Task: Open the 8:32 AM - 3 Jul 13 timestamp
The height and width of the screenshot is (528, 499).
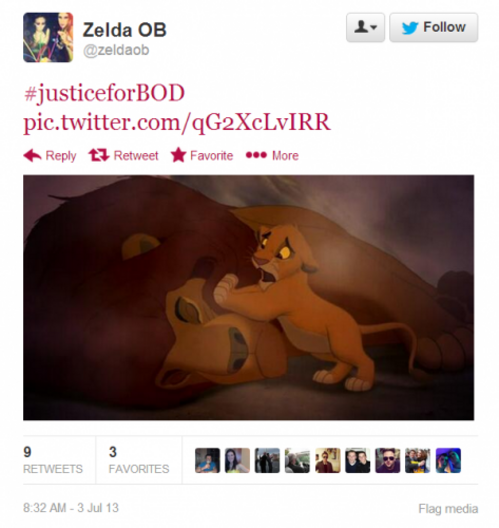Action: point(71,508)
